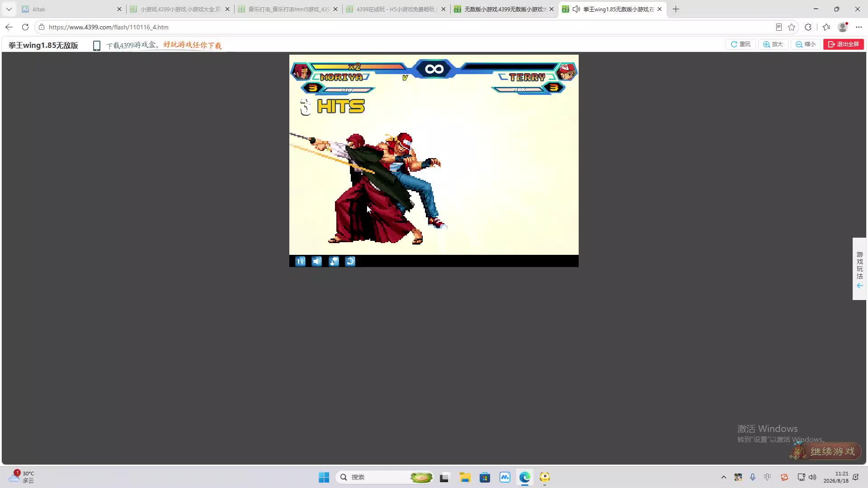Open the blue wave app in taskbar
The image size is (868, 488).
point(505,477)
